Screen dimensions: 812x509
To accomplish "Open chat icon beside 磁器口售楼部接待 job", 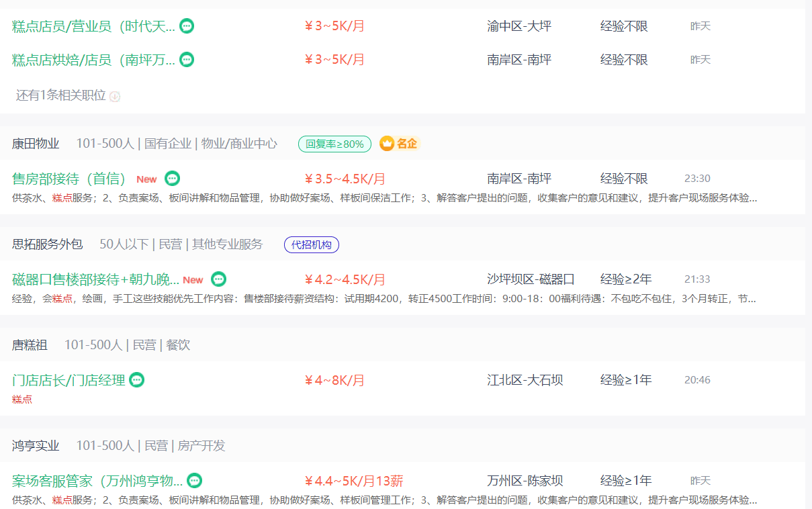I will pyautogui.click(x=219, y=279).
